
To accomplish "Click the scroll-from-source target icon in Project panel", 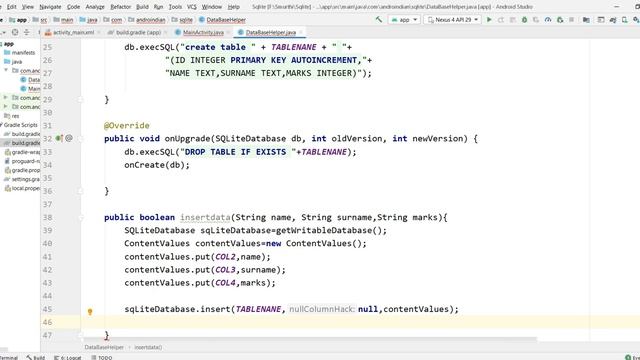I will point(15,32).
